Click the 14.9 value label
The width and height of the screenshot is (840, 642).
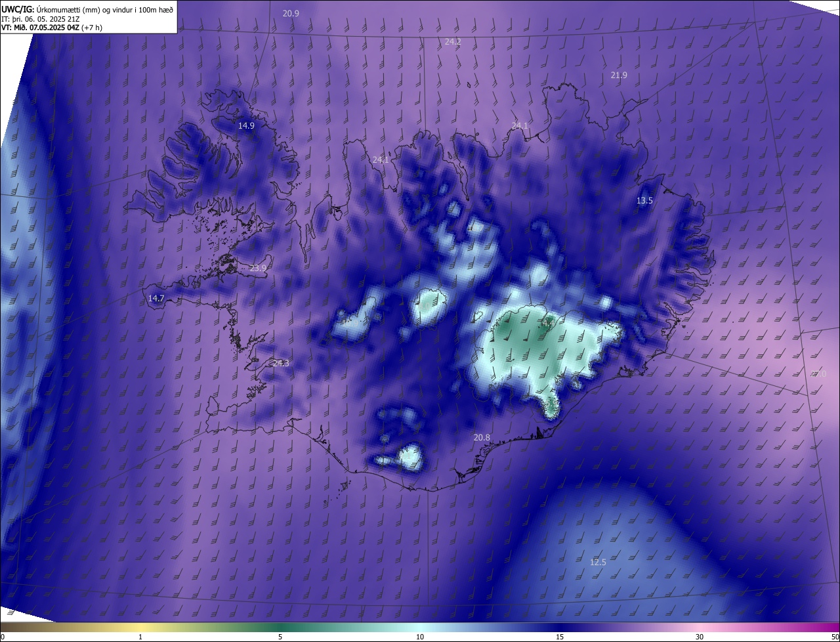246,125
